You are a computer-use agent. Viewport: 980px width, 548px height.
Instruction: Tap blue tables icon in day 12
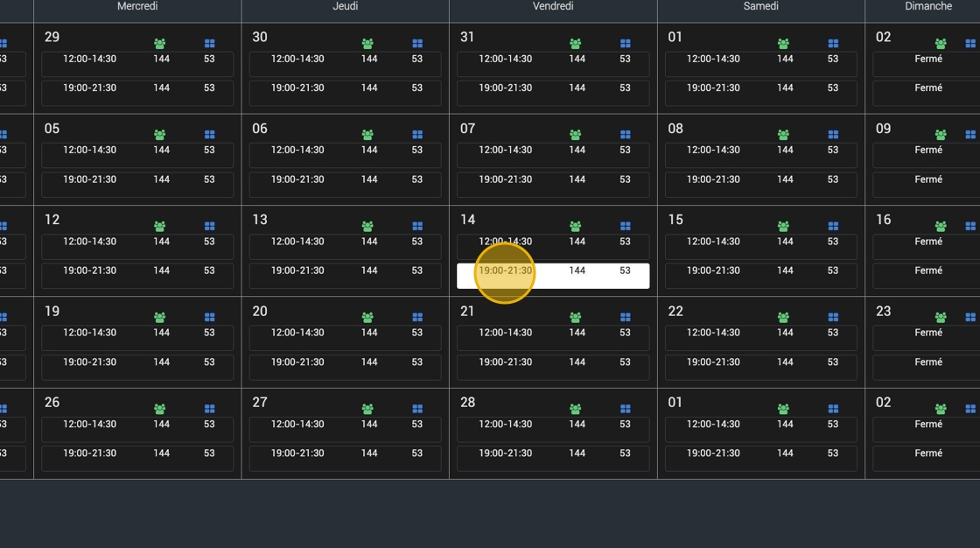[209, 226]
